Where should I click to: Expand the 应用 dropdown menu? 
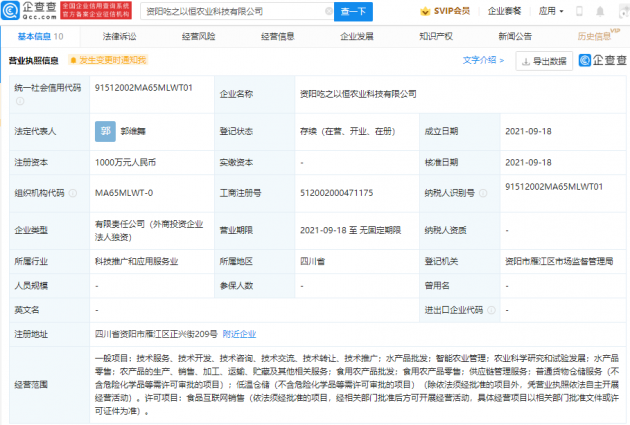(x=551, y=11)
